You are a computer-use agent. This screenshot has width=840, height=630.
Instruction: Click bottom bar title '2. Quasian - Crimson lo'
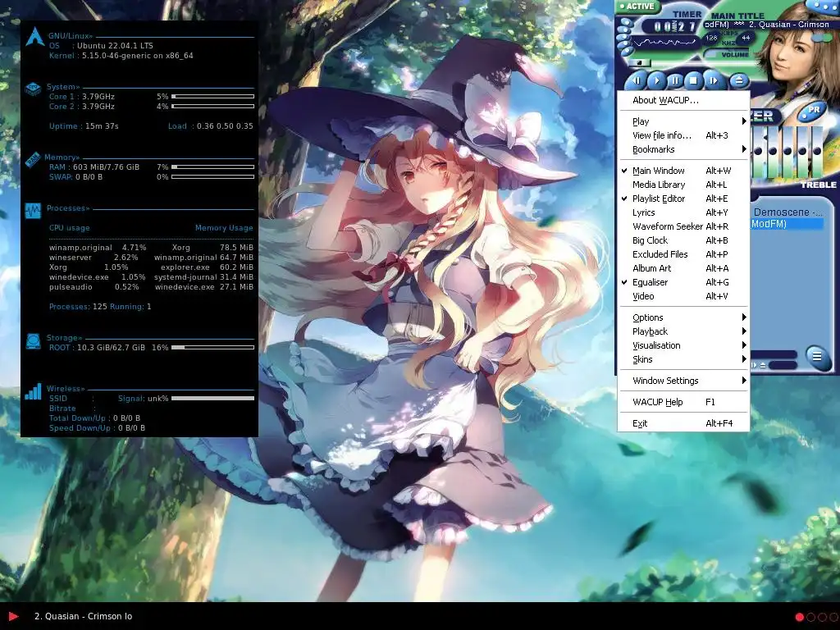tap(83, 616)
